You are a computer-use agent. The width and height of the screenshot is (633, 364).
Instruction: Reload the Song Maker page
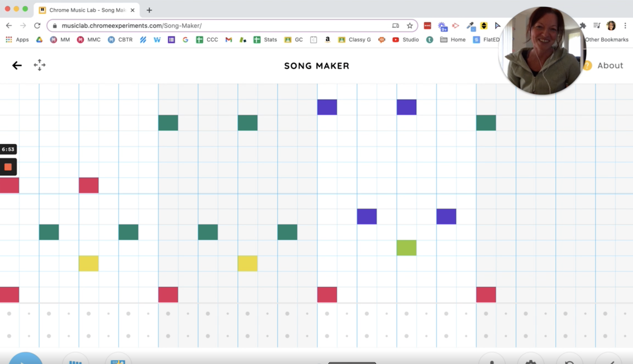point(37,26)
